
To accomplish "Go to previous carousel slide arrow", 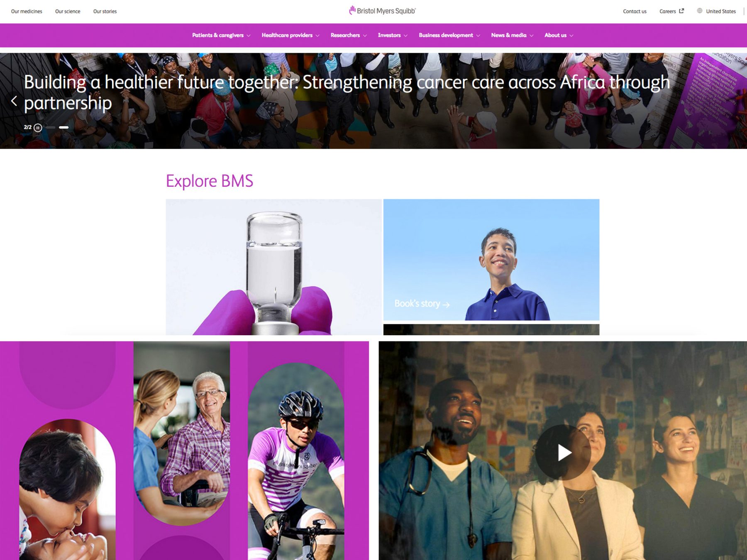I will point(14,101).
